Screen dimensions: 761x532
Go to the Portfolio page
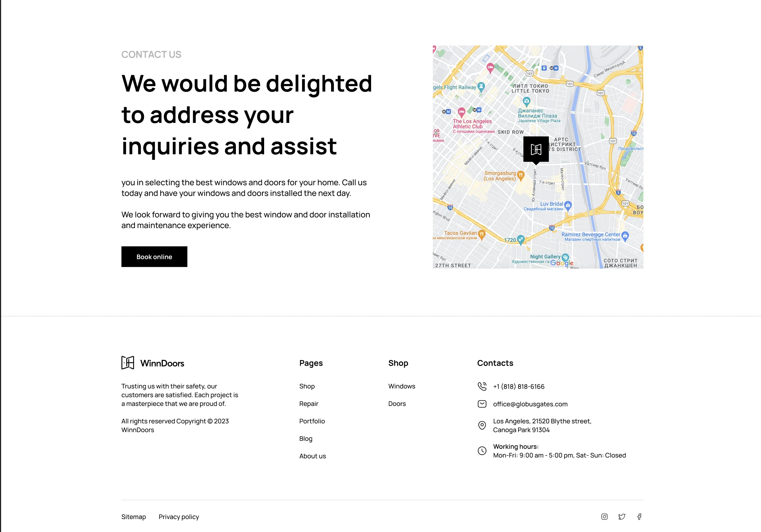(x=312, y=421)
